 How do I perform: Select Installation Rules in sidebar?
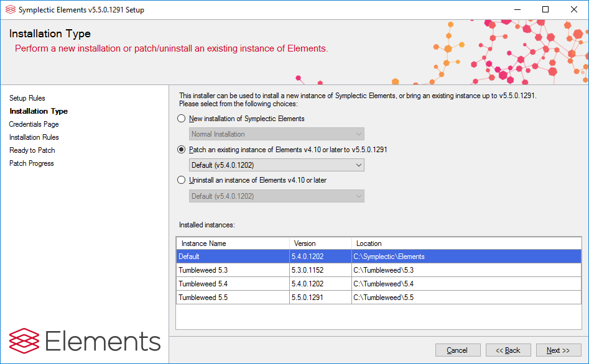(34, 137)
